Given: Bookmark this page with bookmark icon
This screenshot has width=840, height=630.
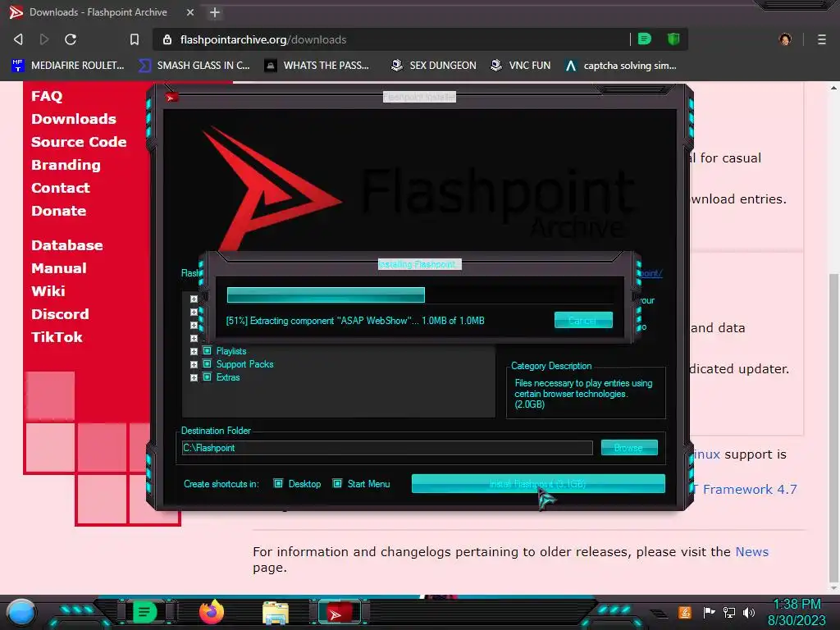Looking at the screenshot, I should [x=135, y=39].
